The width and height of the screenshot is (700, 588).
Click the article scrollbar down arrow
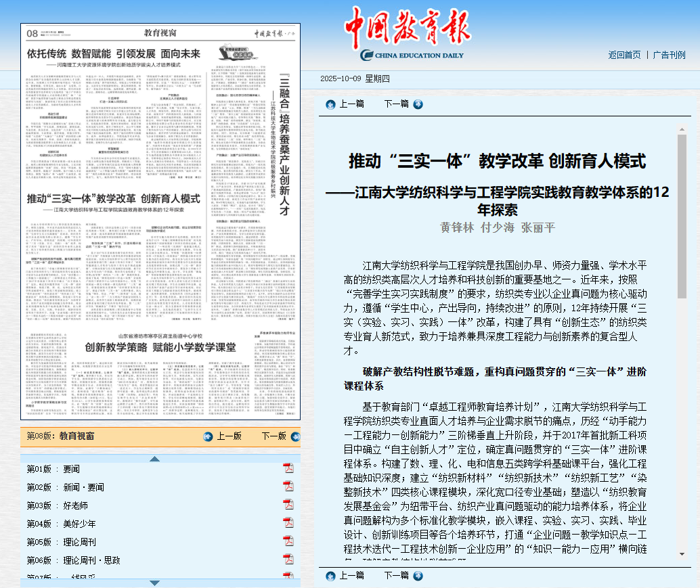coord(682,553)
